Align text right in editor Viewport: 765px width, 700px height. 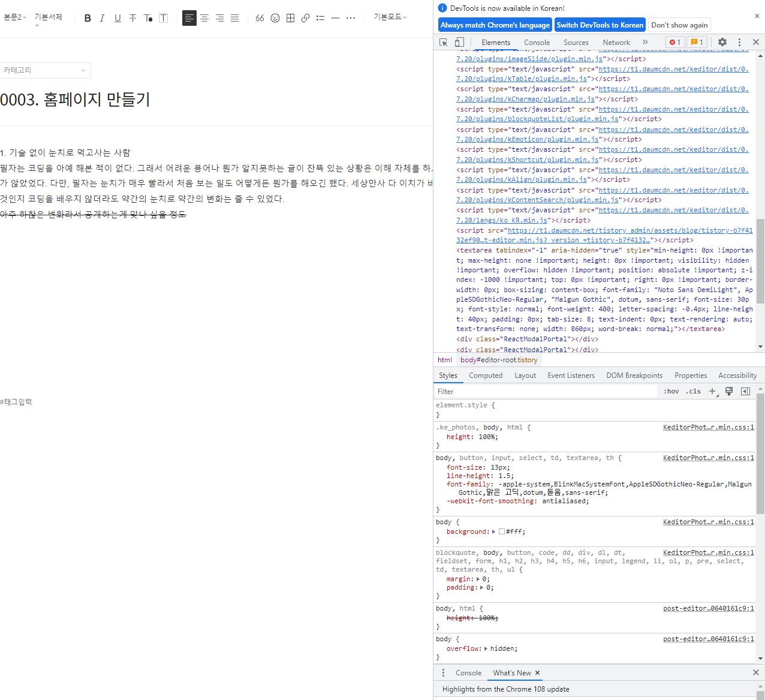[220, 18]
